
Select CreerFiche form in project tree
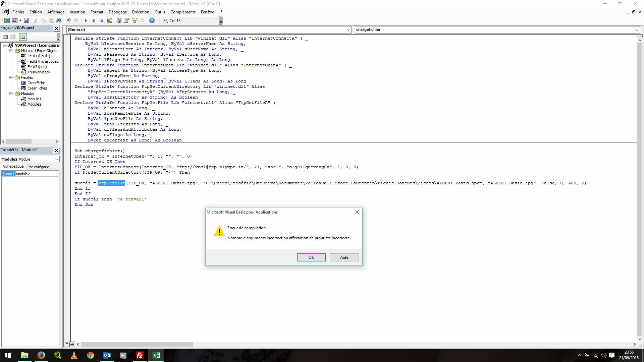click(x=36, y=83)
